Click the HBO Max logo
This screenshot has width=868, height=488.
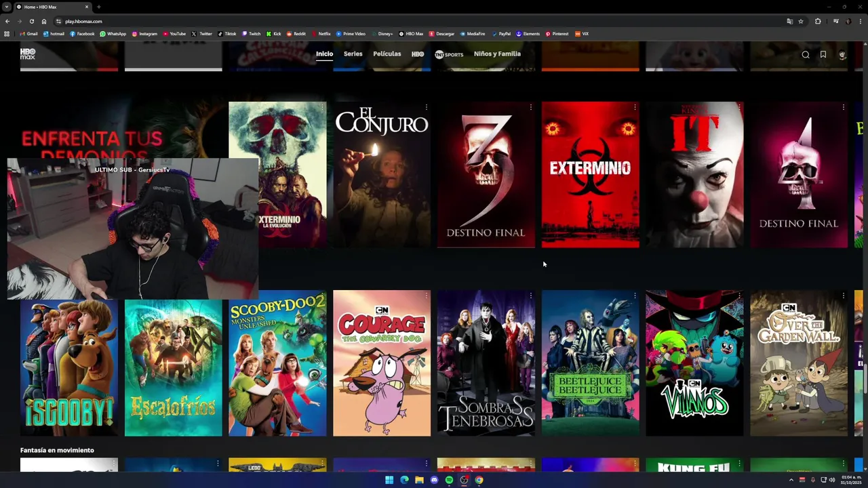28,54
